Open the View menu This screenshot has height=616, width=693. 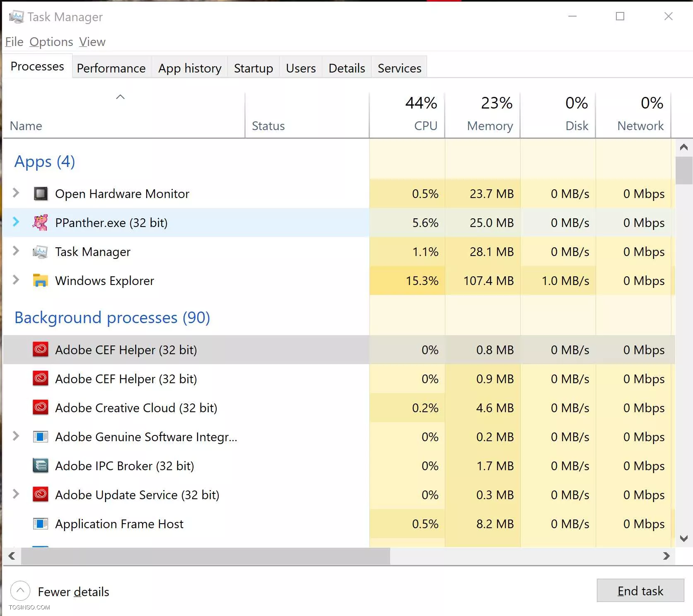(x=92, y=42)
